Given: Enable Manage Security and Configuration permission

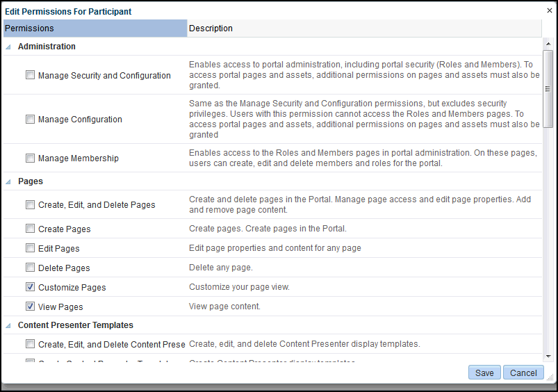Looking at the screenshot, I should tap(31, 75).
